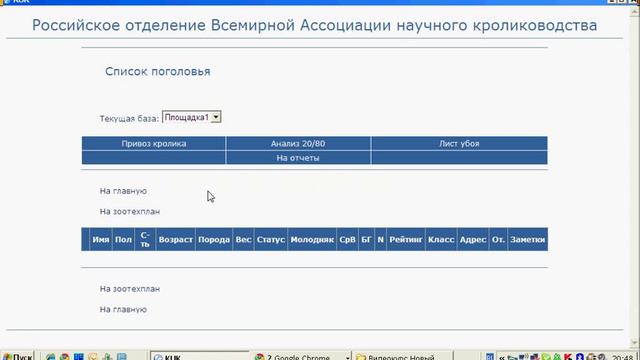Viewport: 640px width, 360px height.
Task: Click the Российское отделение Всемирной Ассоциации page title
Action: pos(314,25)
